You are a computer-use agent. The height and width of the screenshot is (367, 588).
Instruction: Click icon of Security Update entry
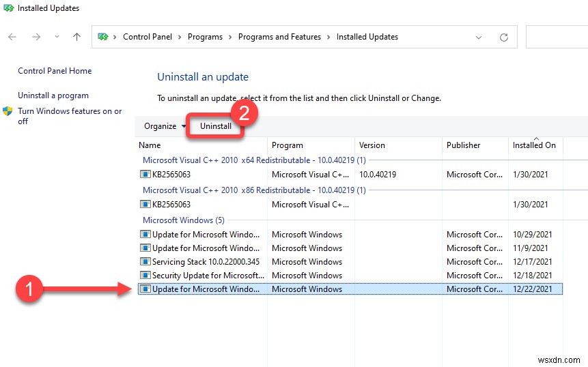point(145,276)
